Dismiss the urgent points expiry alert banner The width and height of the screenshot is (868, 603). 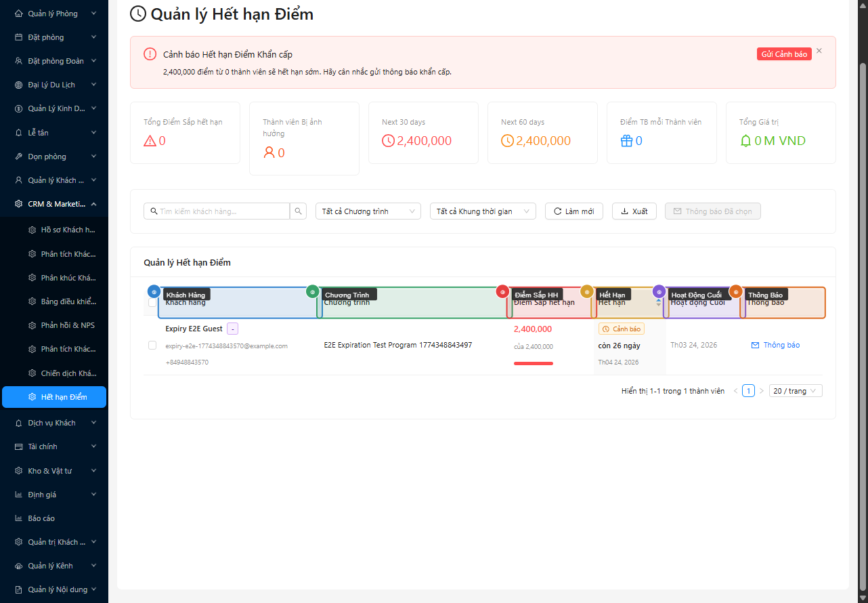tap(819, 51)
